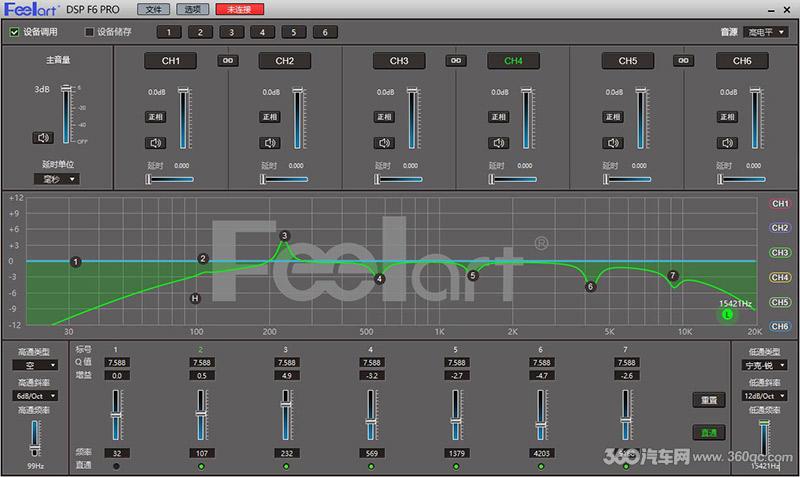Toggle CH6 正相 phase button
This screenshot has height=477, width=800.
[727, 117]
